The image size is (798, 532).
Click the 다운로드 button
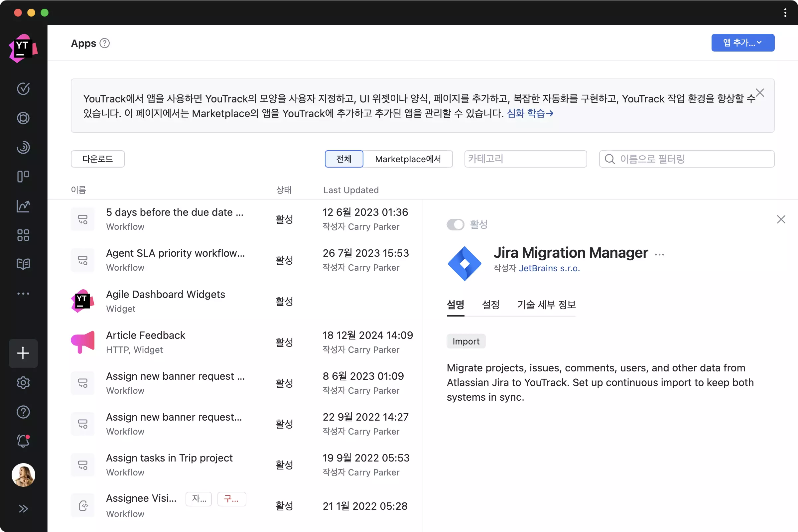tap(97, 159)
